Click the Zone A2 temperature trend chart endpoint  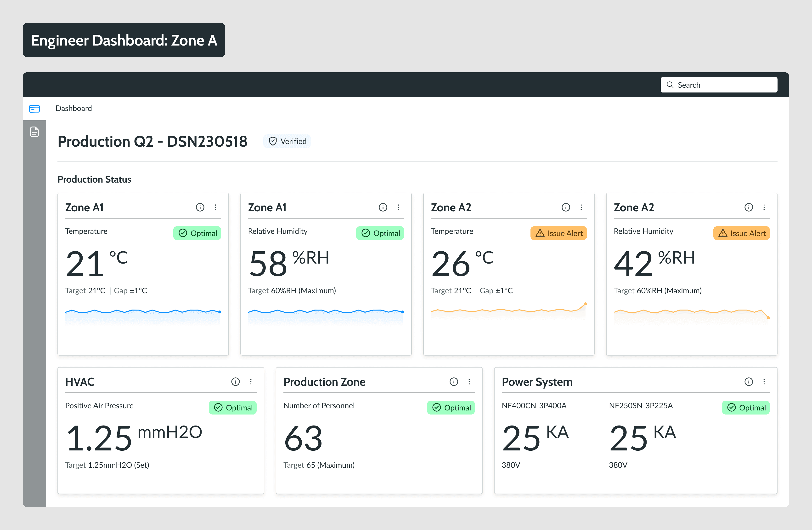coord(586,304)
